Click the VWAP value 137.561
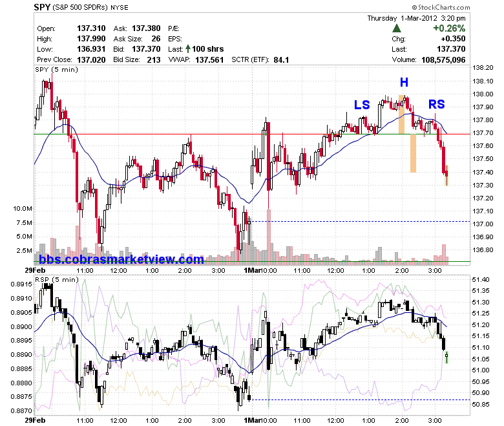The height and width of the screenshot is (426, 504). point(209,60)
